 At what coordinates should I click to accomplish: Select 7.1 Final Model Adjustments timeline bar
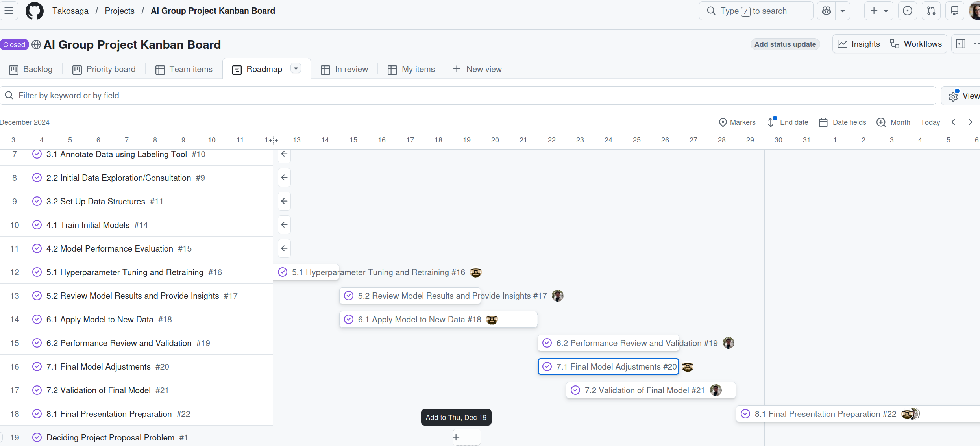point(608,367)
